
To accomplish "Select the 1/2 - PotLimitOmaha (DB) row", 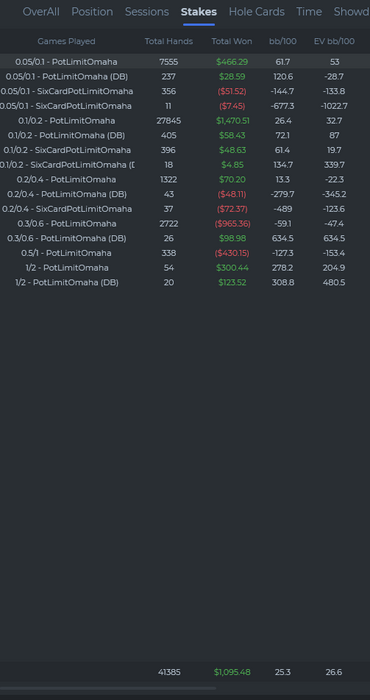I will pos(185,283).
